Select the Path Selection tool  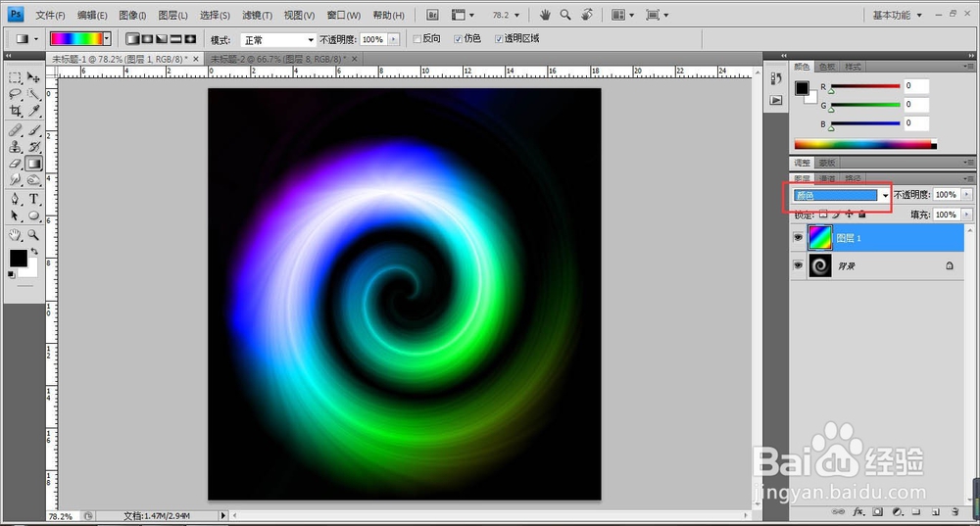click(15, 216)
